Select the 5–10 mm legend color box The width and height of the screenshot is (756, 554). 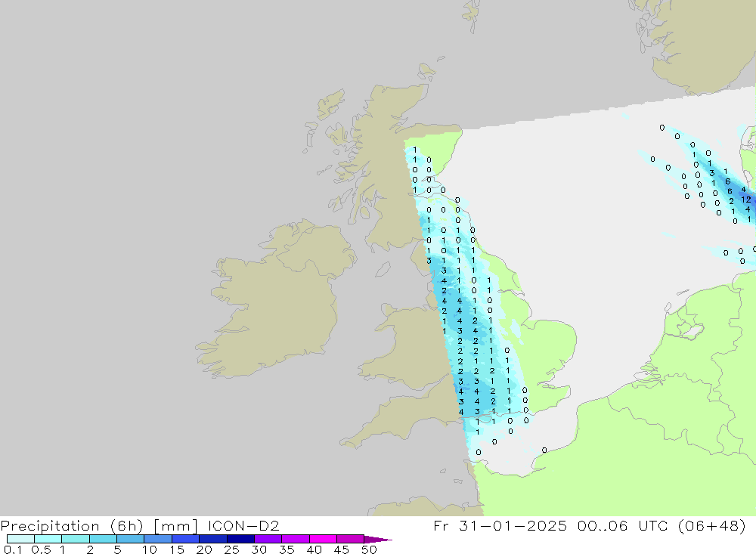coord(131,539)
